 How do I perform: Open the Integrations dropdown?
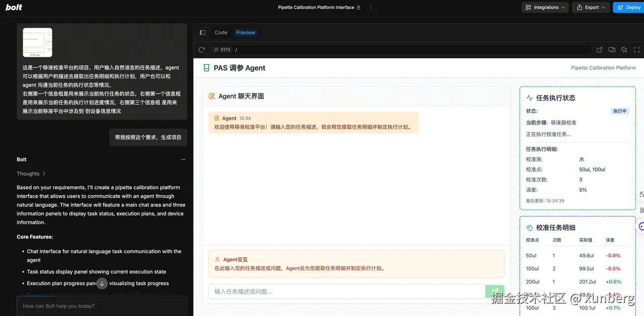(545, 7)
